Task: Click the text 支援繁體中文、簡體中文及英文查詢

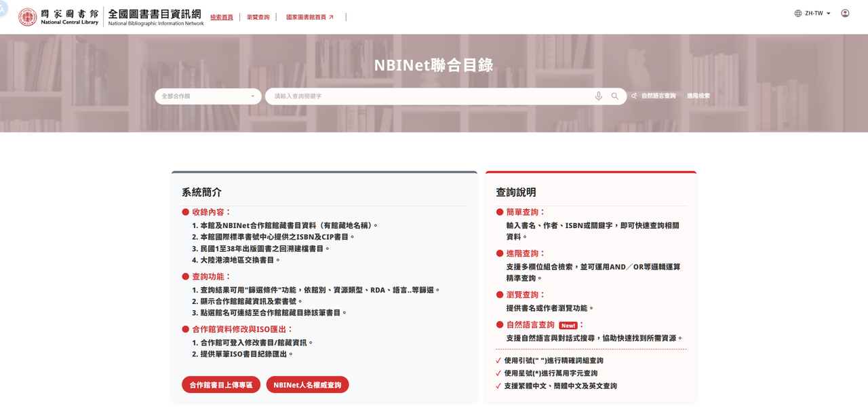Action: point(561,386)
